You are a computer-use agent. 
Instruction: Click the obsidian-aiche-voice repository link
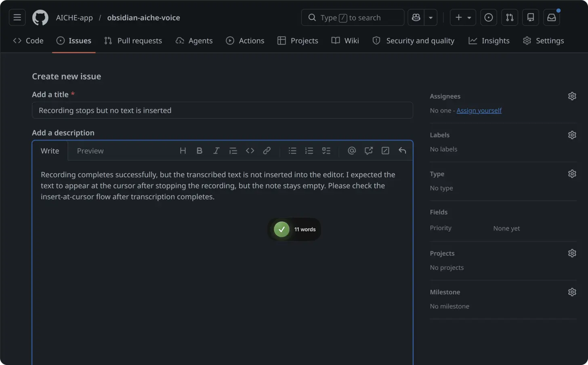[143, 18]
